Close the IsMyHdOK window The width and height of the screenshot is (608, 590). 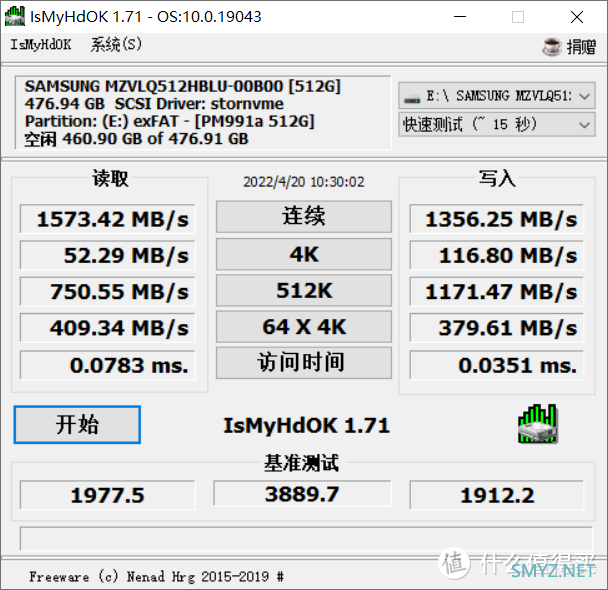(x=577, y=17)
